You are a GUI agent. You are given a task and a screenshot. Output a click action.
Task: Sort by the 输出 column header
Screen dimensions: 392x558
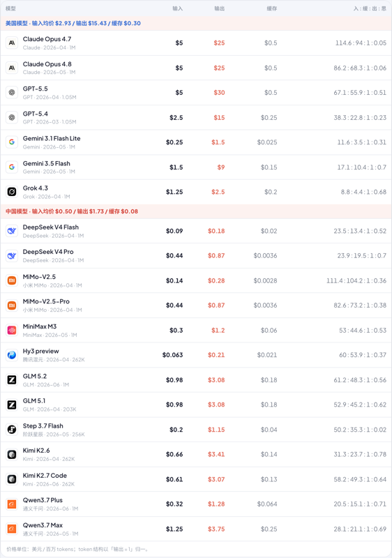(220, 8)
